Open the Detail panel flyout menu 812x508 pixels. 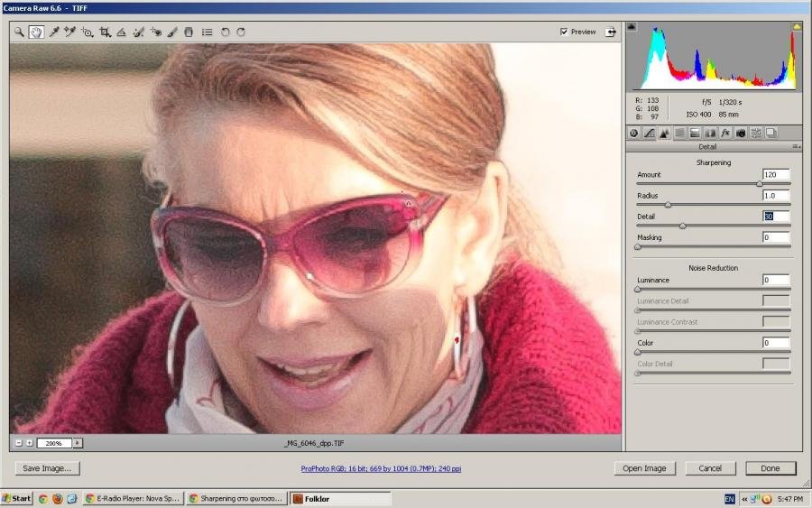(x=796, y=146)
